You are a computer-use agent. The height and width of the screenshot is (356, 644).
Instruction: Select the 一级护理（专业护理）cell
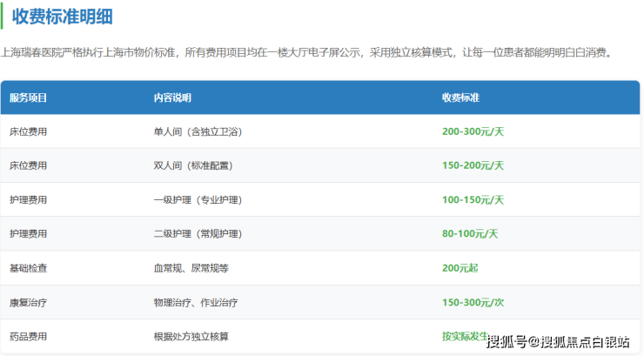197,199
